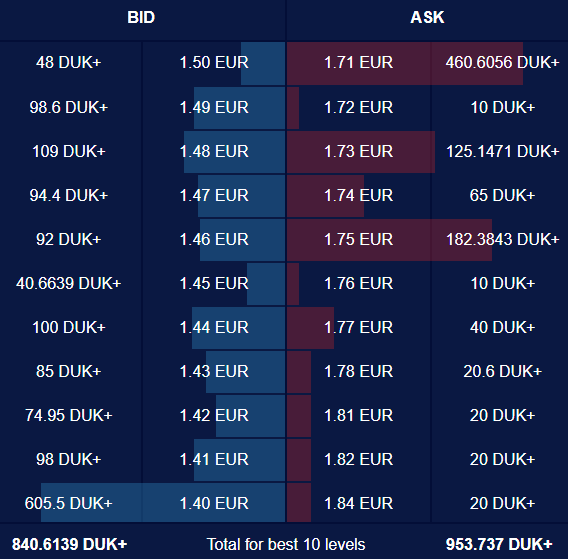Choose the 1.49 EUR bid level
Screen dimensions: 568x559
click(x=214, y=107)
